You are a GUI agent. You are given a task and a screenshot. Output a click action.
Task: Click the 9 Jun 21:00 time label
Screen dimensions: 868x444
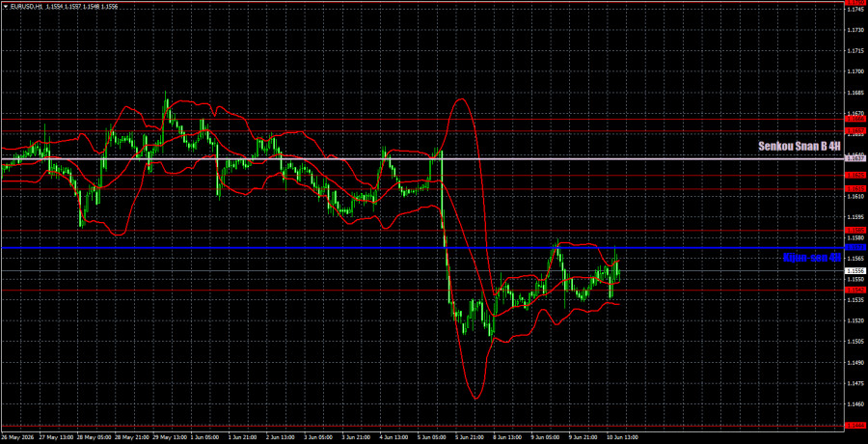click(583, 437)
